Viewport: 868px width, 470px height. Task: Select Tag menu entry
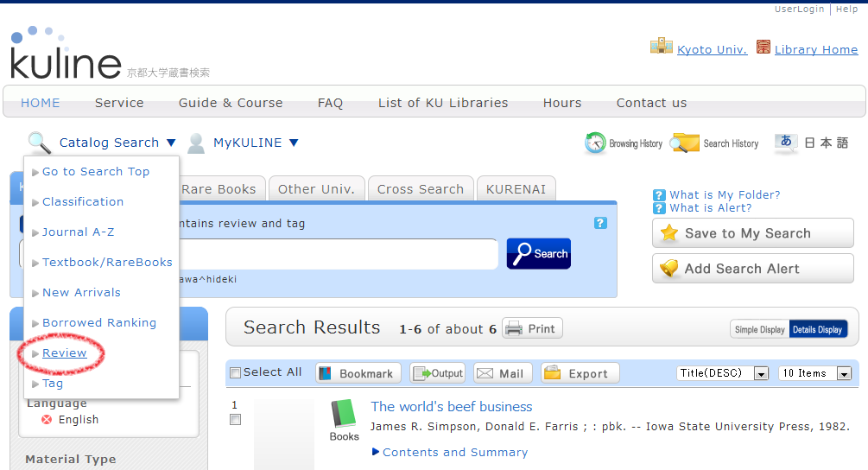pyautogui.click(x=53, y=383)
